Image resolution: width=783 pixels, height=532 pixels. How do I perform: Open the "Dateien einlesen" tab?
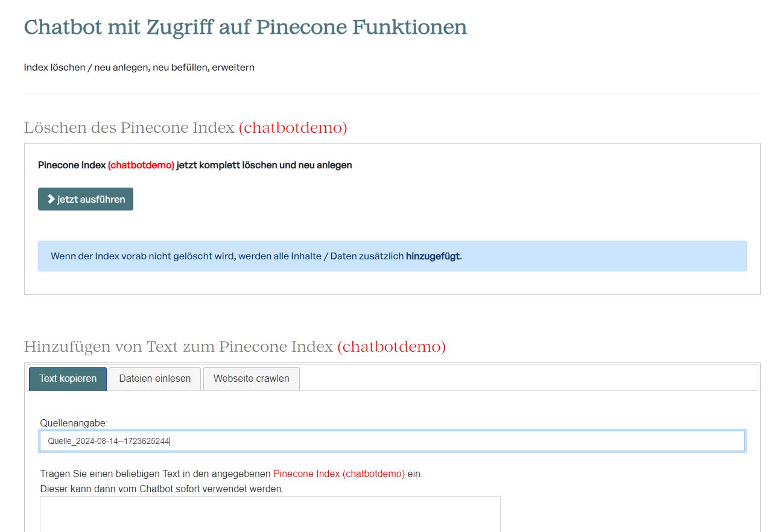tap(154, 379)
